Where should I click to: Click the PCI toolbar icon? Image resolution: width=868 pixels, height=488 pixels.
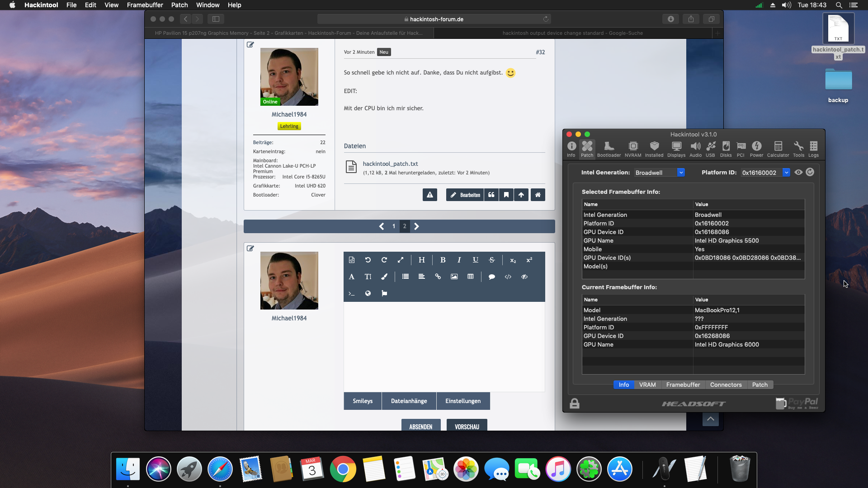(741, 149)
